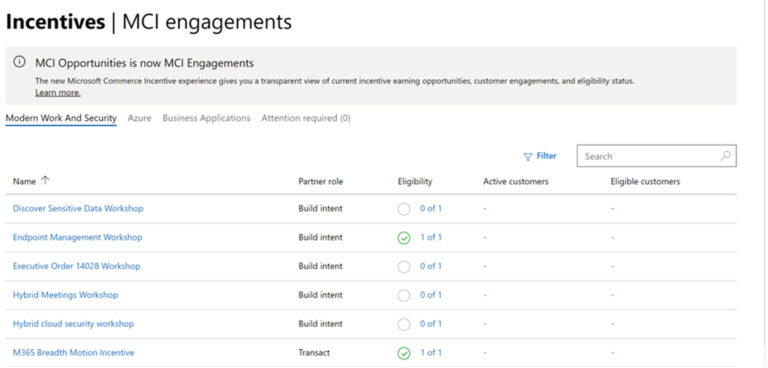Click "Build intent" in Endpoint Management row
This screenshot has width=768, height=368.
pos(320,237)
